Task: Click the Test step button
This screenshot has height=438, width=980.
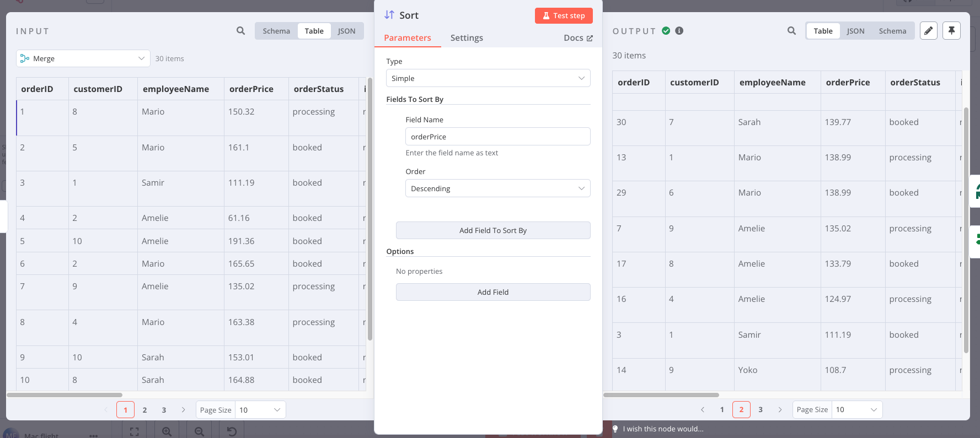Action: pos(564,15)
